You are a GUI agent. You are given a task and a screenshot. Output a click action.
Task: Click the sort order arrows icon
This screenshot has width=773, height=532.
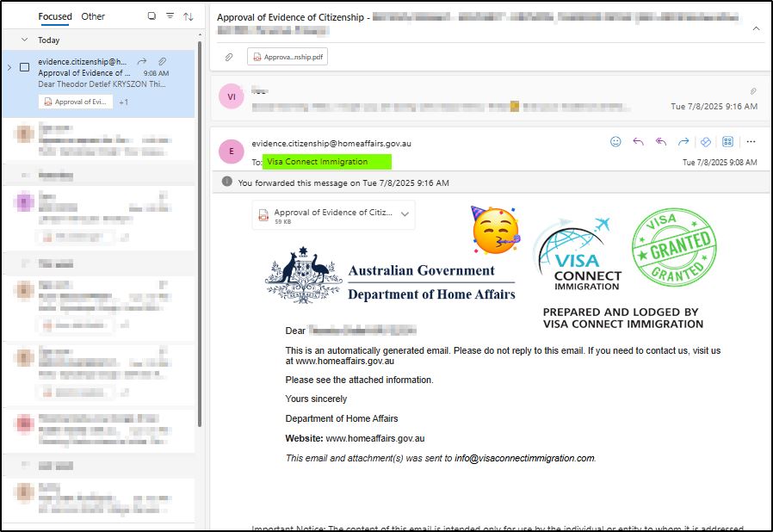[189, 16]
